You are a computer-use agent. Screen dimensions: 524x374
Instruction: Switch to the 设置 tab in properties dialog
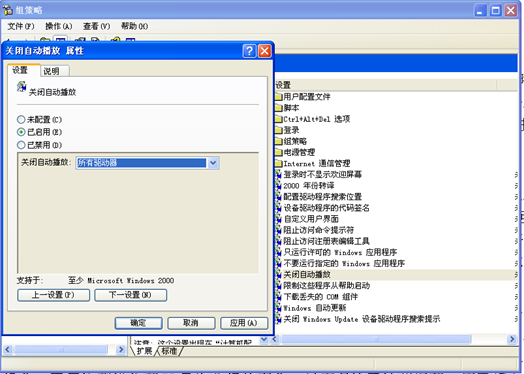pyautogui.click(x=24, y=70)
